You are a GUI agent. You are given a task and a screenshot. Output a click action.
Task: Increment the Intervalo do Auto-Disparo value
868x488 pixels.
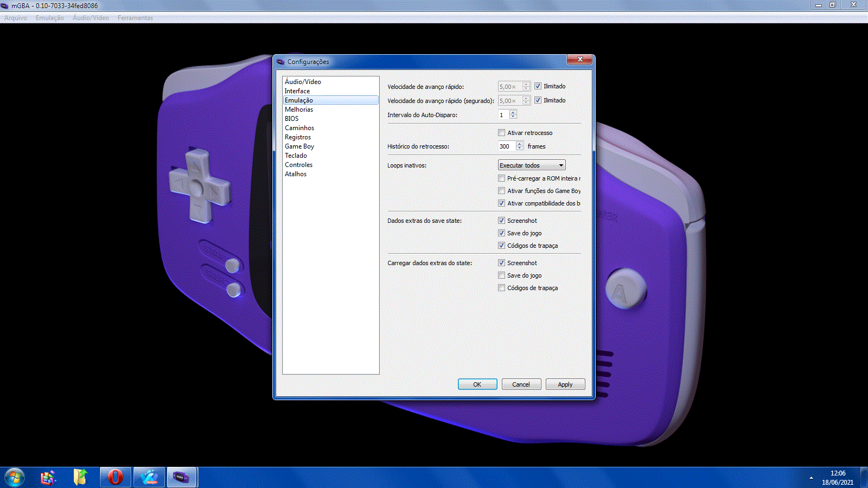(513, 112)
